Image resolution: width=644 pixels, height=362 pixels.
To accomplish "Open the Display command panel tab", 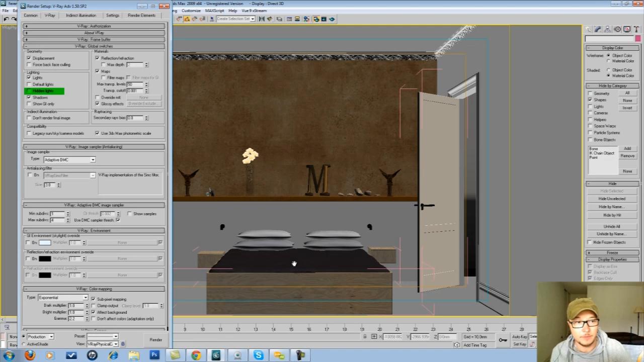I will [627, 30].
